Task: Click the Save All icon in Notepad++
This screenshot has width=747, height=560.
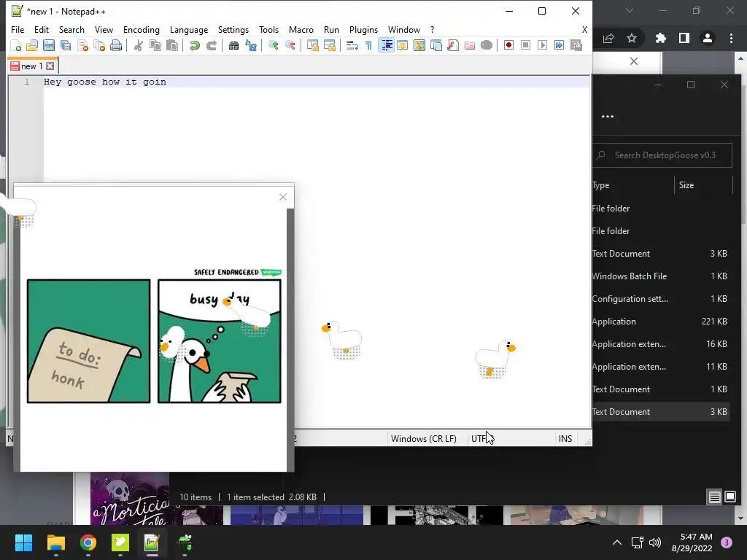Action: pyautogui.click(x=66, y=45)
